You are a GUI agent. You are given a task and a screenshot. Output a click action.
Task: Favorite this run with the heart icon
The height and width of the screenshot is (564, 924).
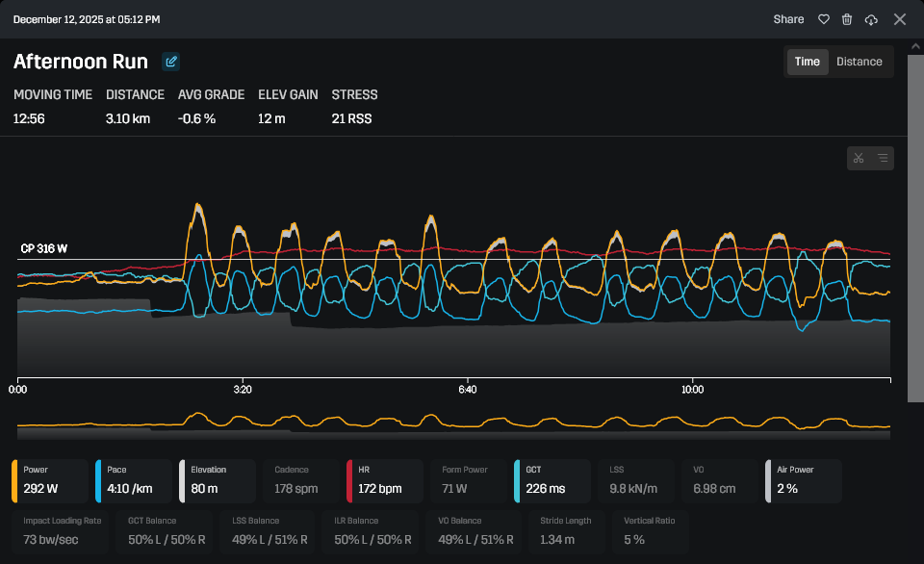(824, 19)
